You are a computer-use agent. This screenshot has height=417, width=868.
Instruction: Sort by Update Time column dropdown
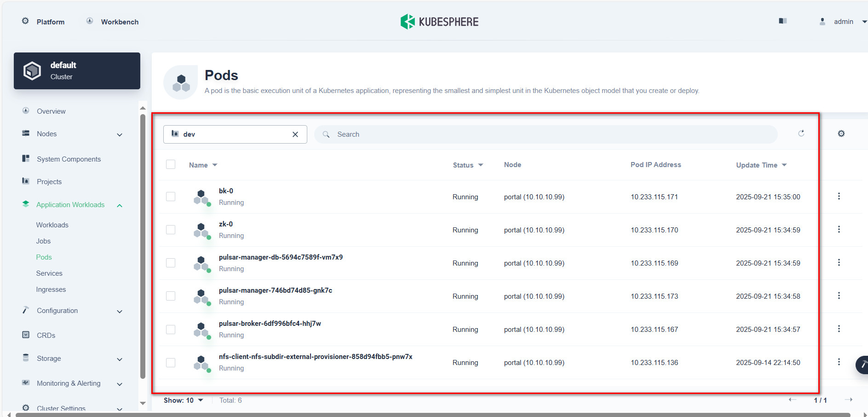(784, 165)
